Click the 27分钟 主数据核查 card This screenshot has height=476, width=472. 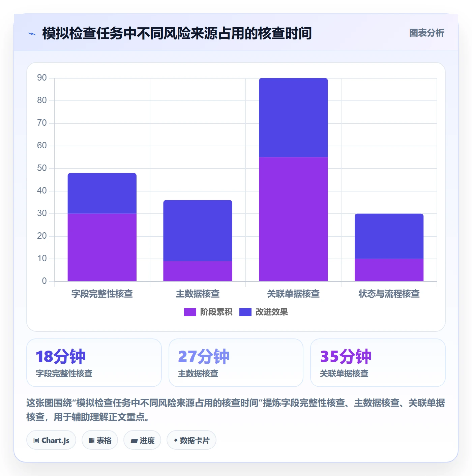(236, 363)
